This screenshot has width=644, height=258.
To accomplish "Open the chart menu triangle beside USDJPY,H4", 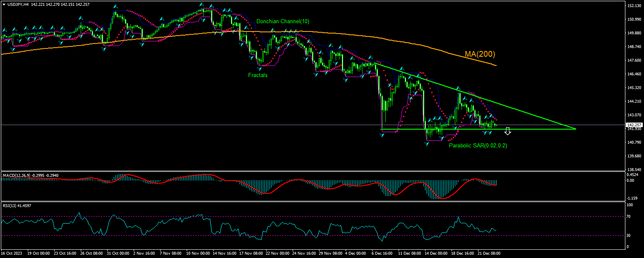I will coord(4,4).
